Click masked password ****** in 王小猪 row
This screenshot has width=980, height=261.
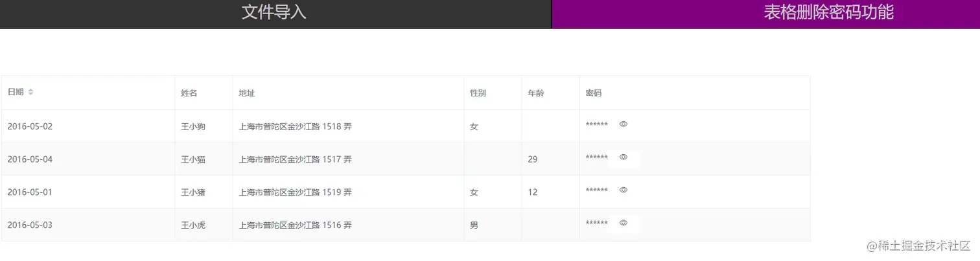[x=597, y=190]
